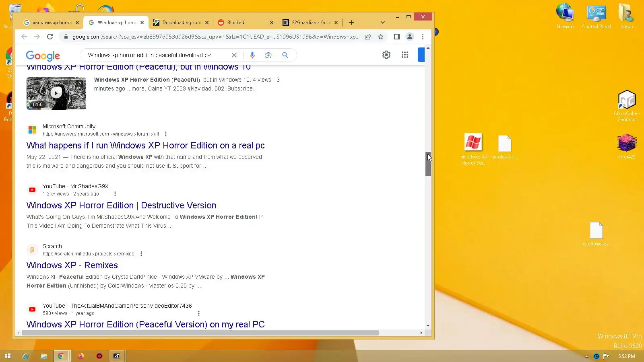
Task: Open the Chrome profile avatar menu
Action: click(x=410, y=37)
